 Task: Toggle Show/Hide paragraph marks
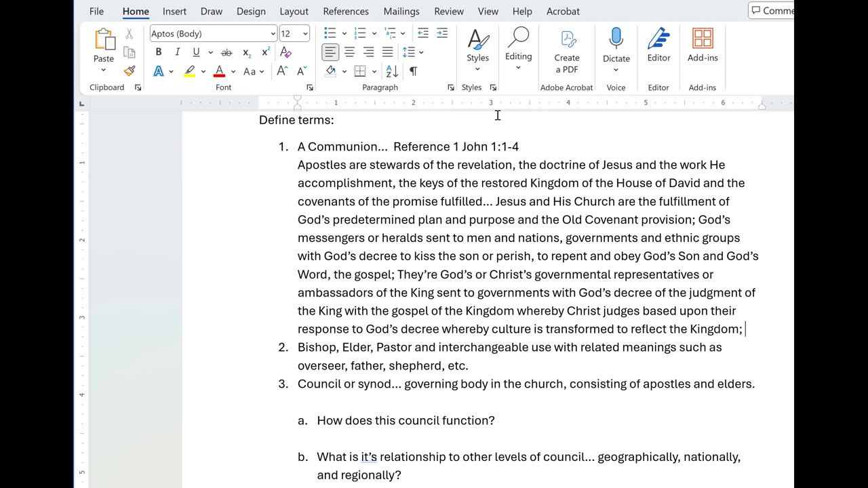pyautogui.click(x=413, y=71)
